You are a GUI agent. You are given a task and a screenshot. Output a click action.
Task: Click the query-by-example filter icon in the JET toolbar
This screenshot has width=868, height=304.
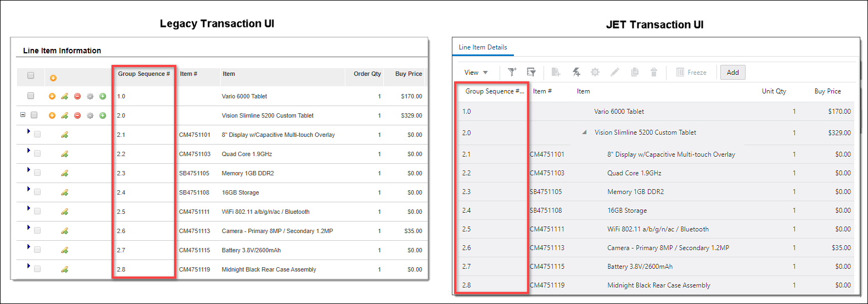click(531, 72)
